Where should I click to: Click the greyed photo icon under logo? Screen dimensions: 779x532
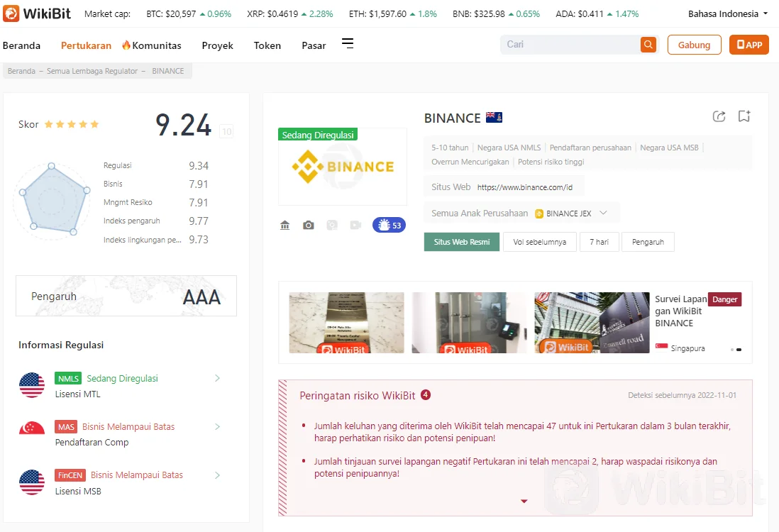pos(332,225)
